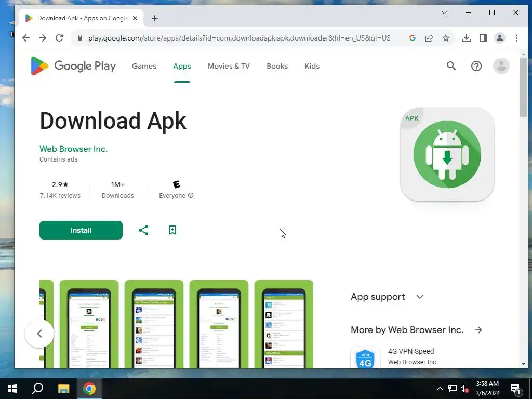Close the Download Apk browser tab
Viewport: 532px width, 399px height.
(135, 18)
